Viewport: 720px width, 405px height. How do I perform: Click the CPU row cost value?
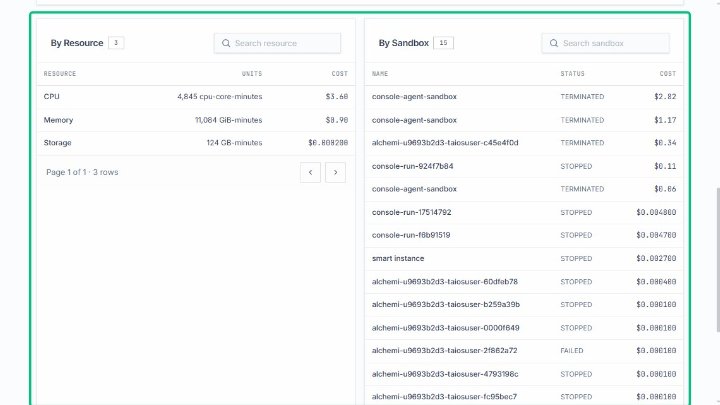[x=337, y=96]
